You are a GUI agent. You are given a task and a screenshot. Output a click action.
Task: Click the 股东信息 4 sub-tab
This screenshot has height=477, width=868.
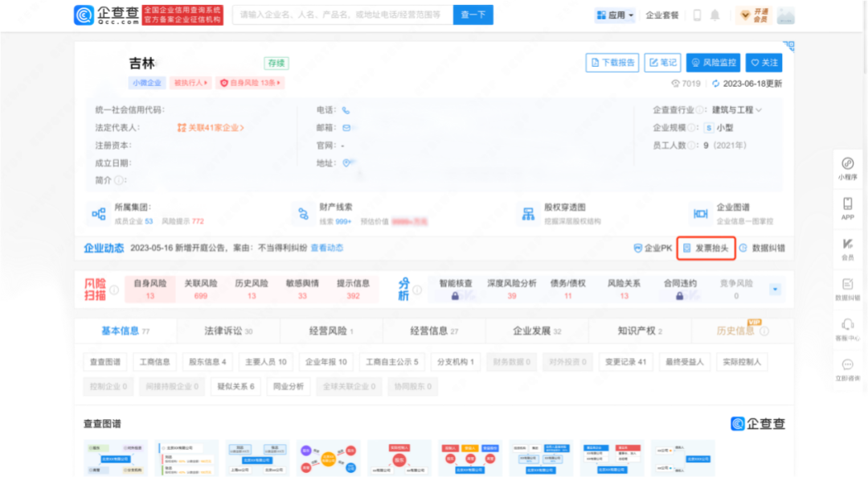click(207, 362)
